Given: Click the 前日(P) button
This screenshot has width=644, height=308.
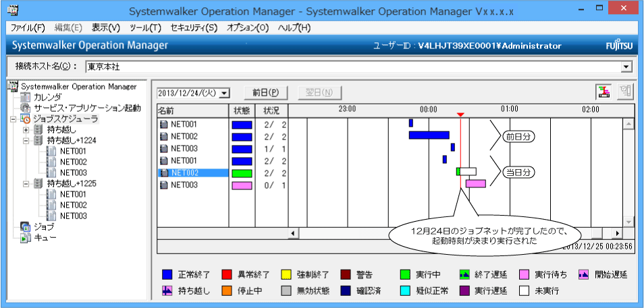Looking at the screenshot, I should point(266,93).
